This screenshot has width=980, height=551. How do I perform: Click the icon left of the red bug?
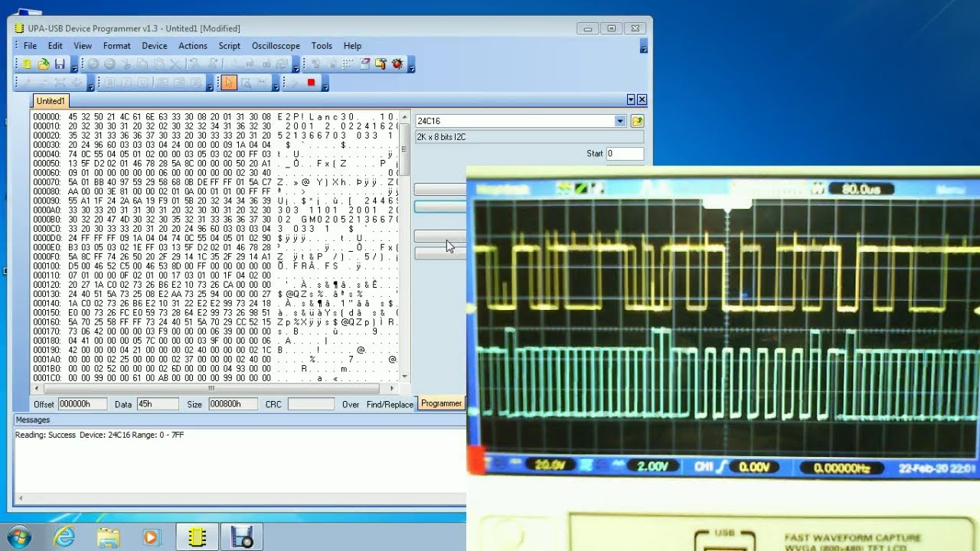[381, 64]
